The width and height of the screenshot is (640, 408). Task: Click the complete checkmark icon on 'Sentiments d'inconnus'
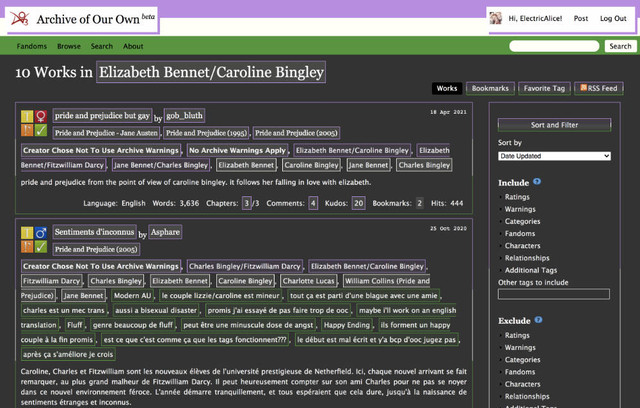[40, 247]
